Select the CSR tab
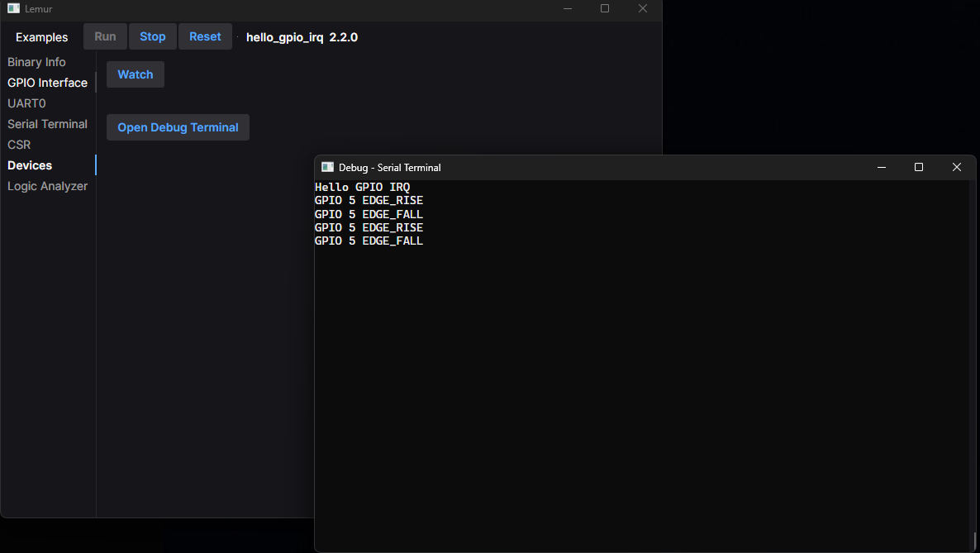This screenshot has width=980, height=553. (x=19, y=145)
